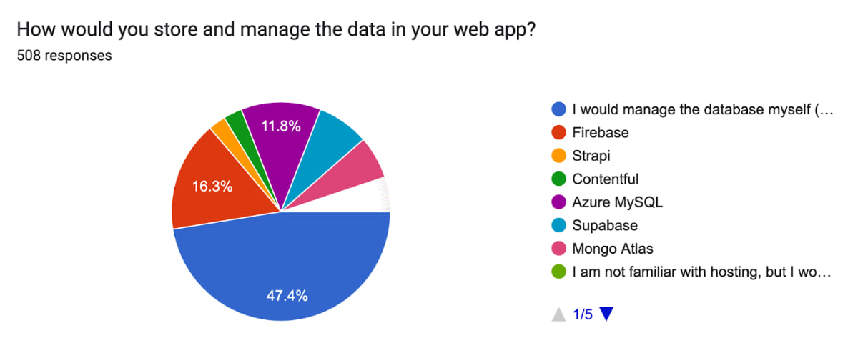Image resolution: width=868 pixels, height=353 pixels.
Task: Click the pink Mongo Atlas legend dot
Action: point(559,249)
